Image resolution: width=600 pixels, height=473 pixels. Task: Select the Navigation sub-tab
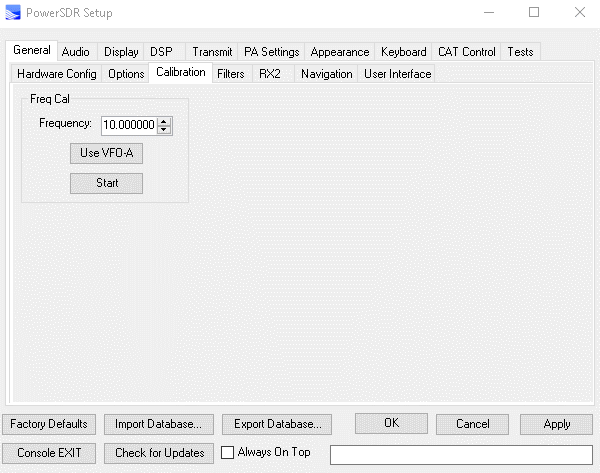(x=326, y=74)
